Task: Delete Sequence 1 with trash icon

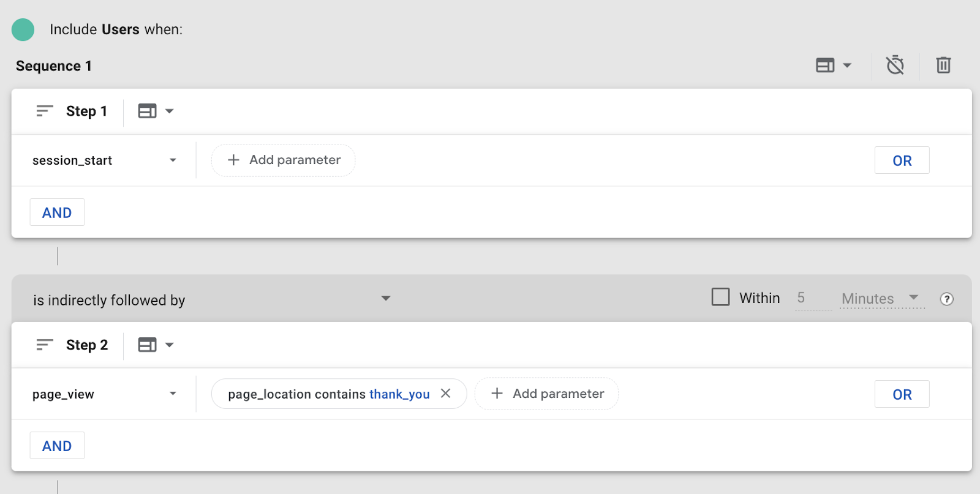Action: (x=943, y=65)
